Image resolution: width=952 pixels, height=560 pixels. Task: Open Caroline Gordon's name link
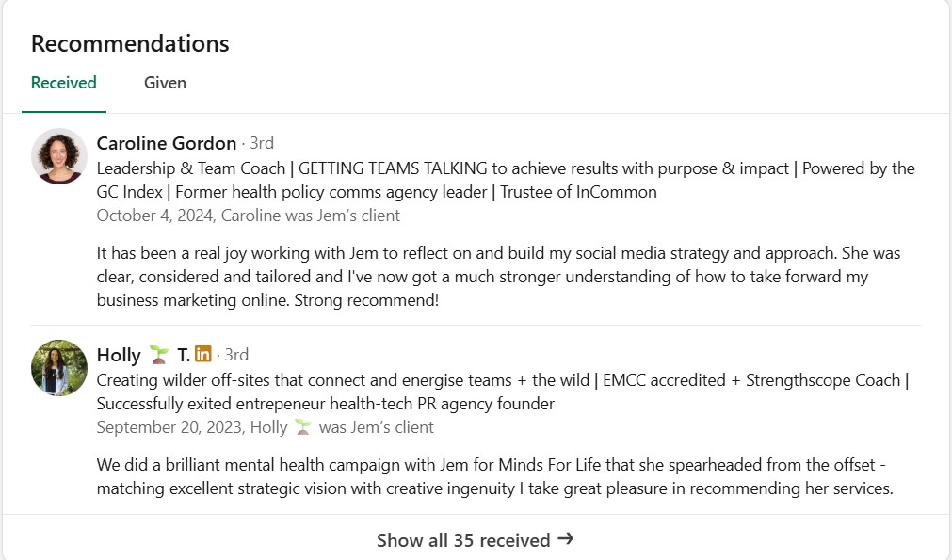(167, 143)
